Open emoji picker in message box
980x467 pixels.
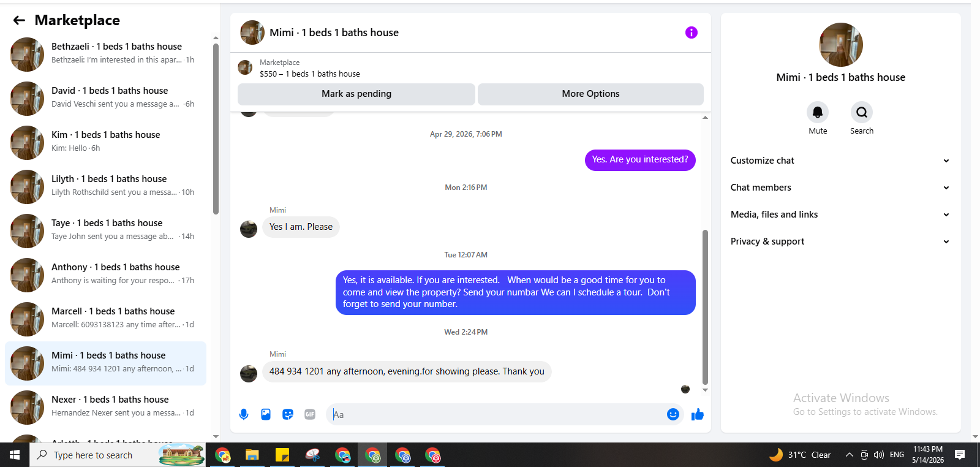click(673, 414)
